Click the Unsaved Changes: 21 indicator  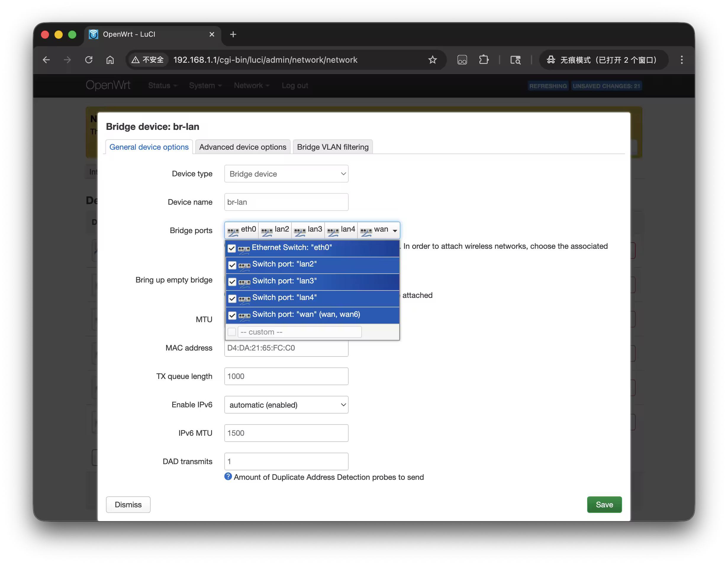tap(606, 86)
